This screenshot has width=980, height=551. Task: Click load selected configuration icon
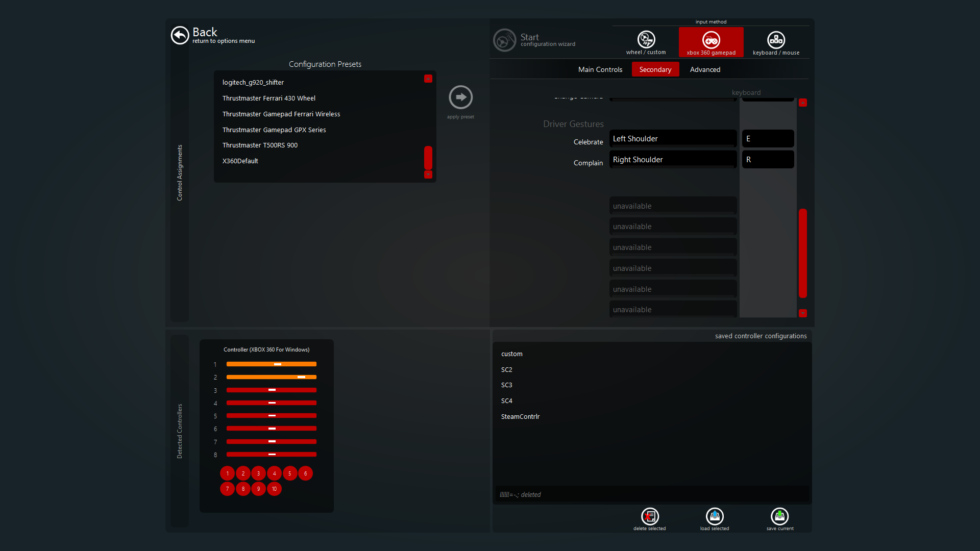tap(714, 516)
